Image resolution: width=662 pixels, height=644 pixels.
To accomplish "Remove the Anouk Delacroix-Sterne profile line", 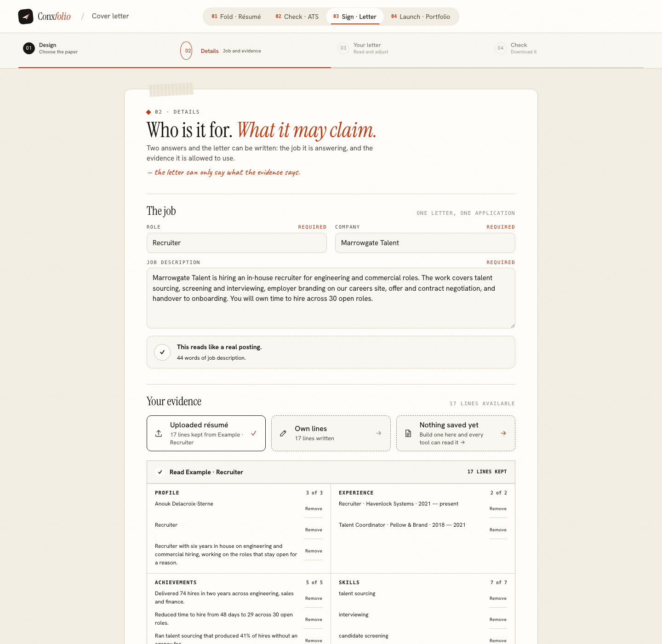I will click(x=314, y=509).
